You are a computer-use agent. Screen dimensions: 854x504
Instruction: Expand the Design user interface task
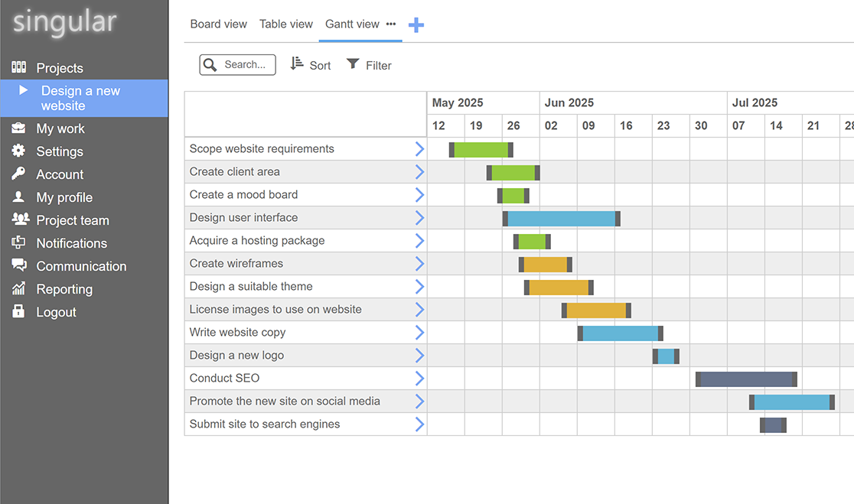[418, 217]
